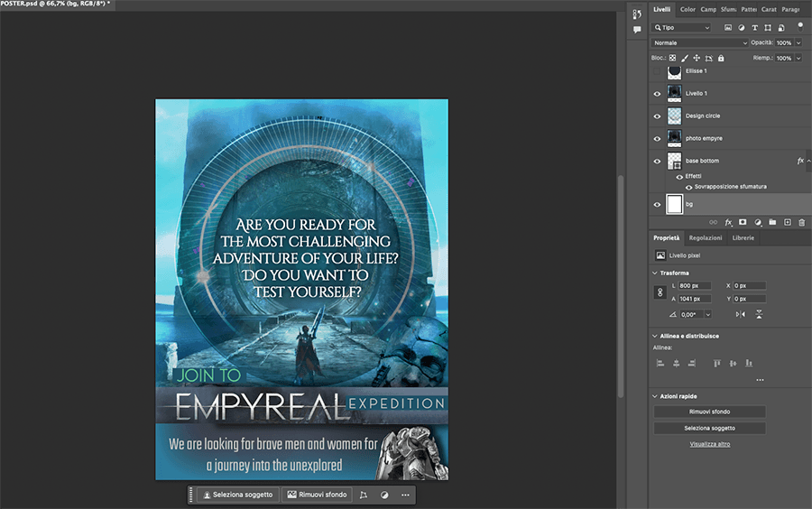Collapse the Allinea e distribuisce section
The width and height of the screenshot is (812, 509).
coord(654,336)
